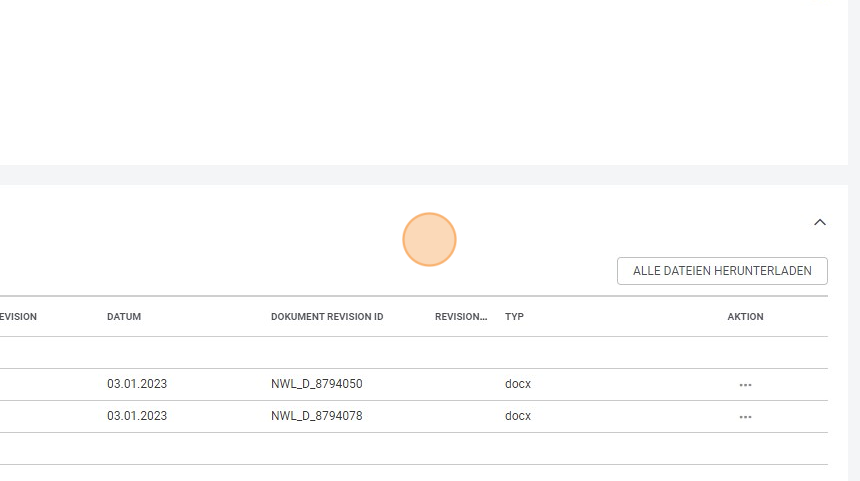Select the docx type cell of NWL_D_8794050

coord(518,384)
